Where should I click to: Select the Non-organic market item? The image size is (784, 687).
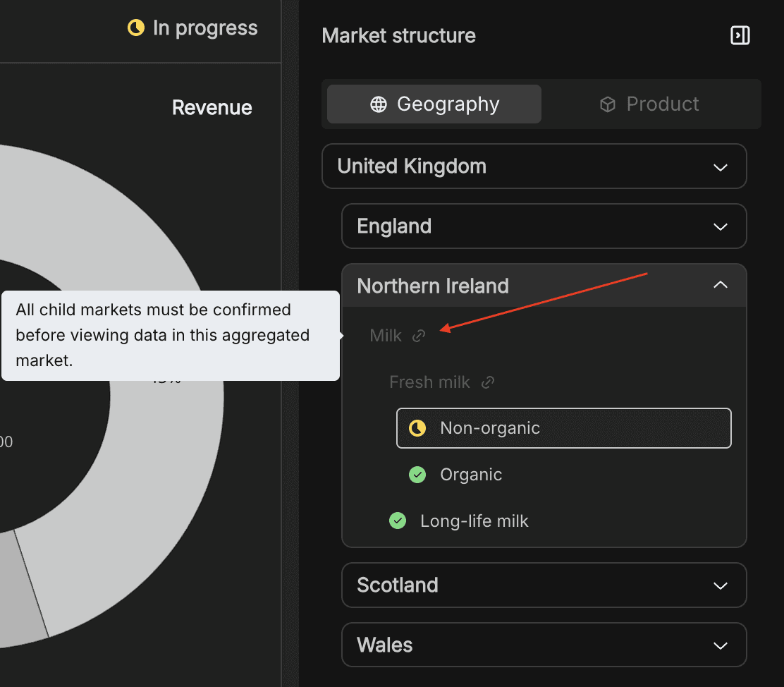563,428
